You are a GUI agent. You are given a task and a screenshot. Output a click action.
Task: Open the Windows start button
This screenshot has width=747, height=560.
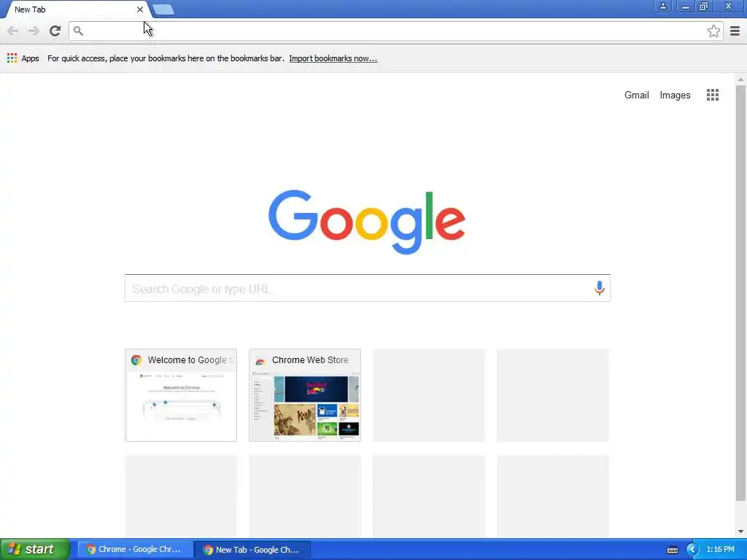pyautogui.click(x=35, y=550)
